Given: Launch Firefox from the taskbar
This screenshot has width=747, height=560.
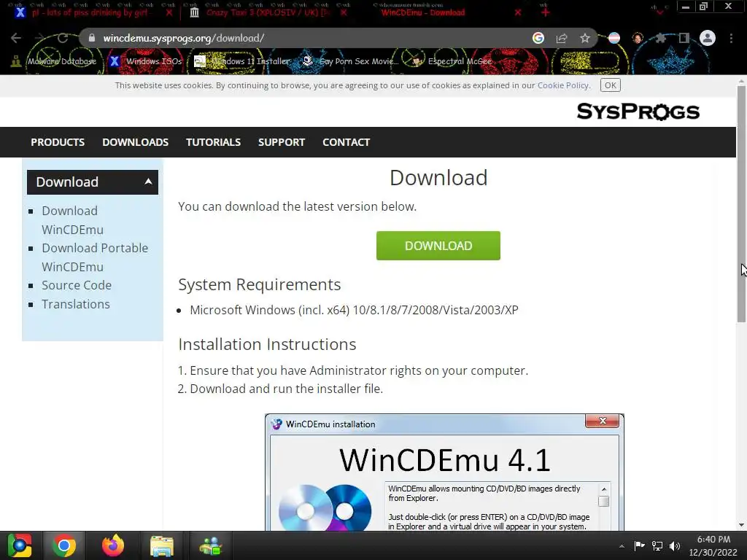Looking at the screenshot, I should pos(113,545).
